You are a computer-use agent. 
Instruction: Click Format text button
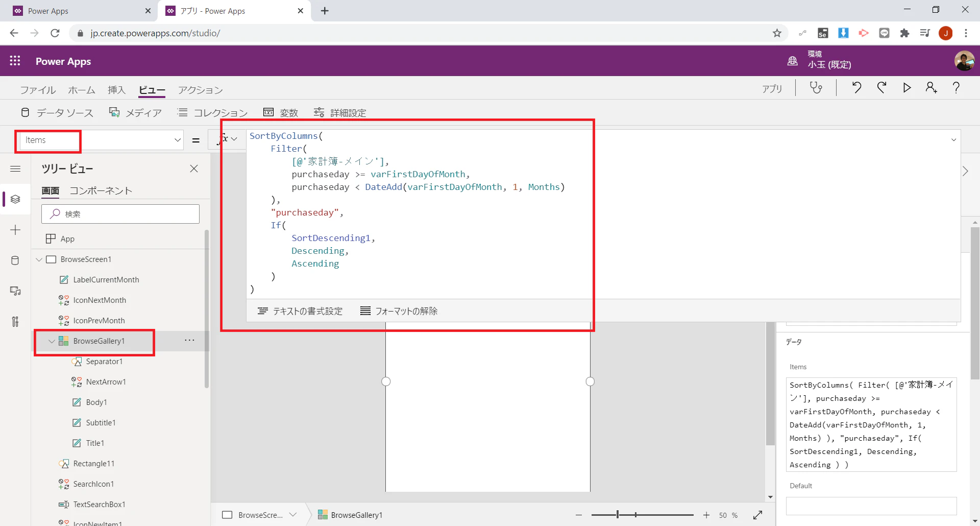(300, 311)
